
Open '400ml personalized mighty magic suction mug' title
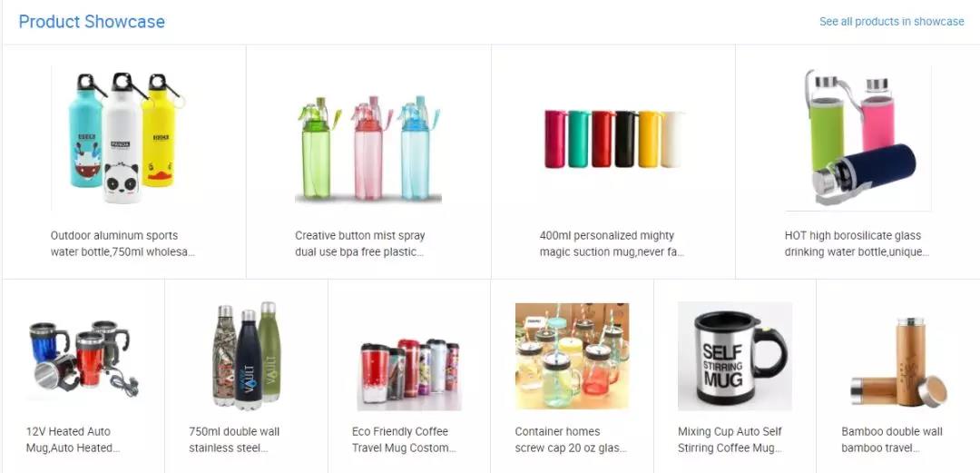[x=612, y=244]
